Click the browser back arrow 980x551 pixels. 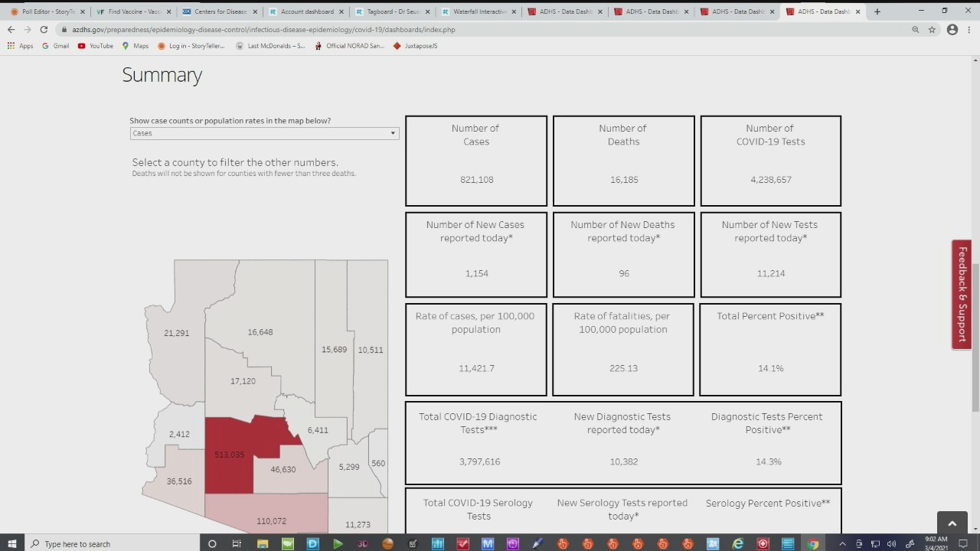(x=11, y=29)
